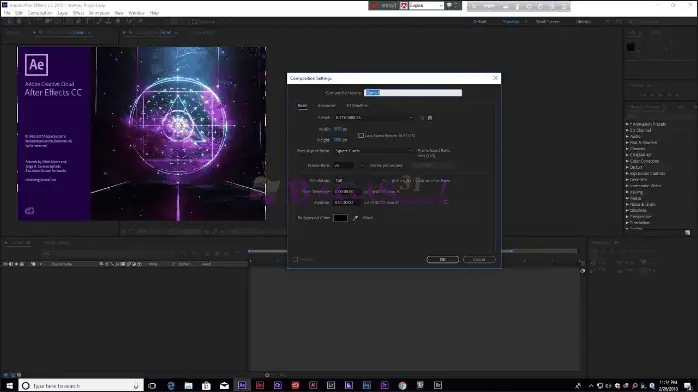The image size is (698, 392).
Task: Open the Effect menu
Action: [x=78, y=13]
